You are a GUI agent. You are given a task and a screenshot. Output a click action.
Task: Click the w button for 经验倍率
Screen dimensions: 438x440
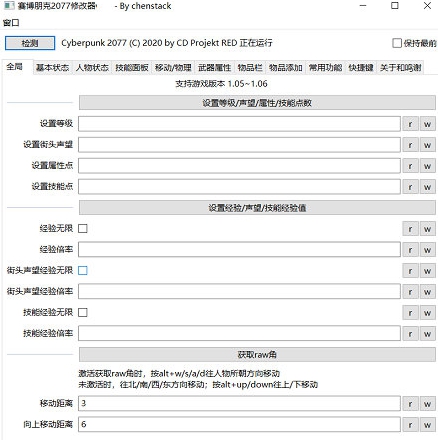pos(427,250)
